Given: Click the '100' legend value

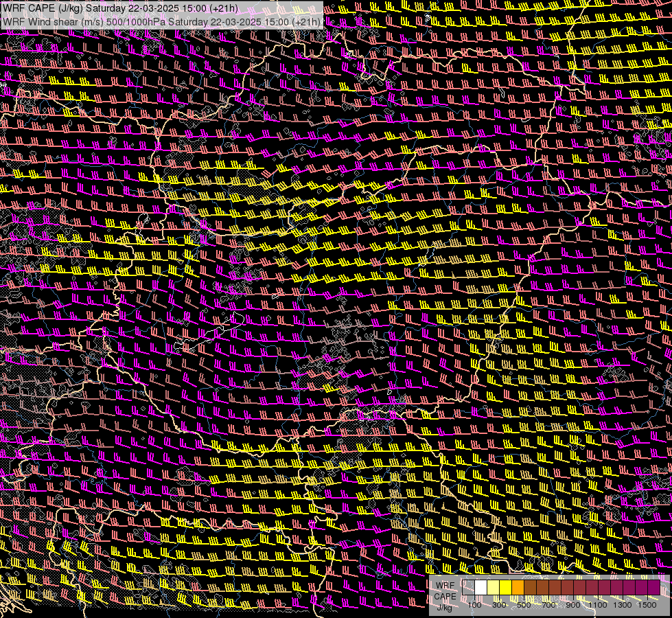Looking at the screenshot, I should (474, 605).
